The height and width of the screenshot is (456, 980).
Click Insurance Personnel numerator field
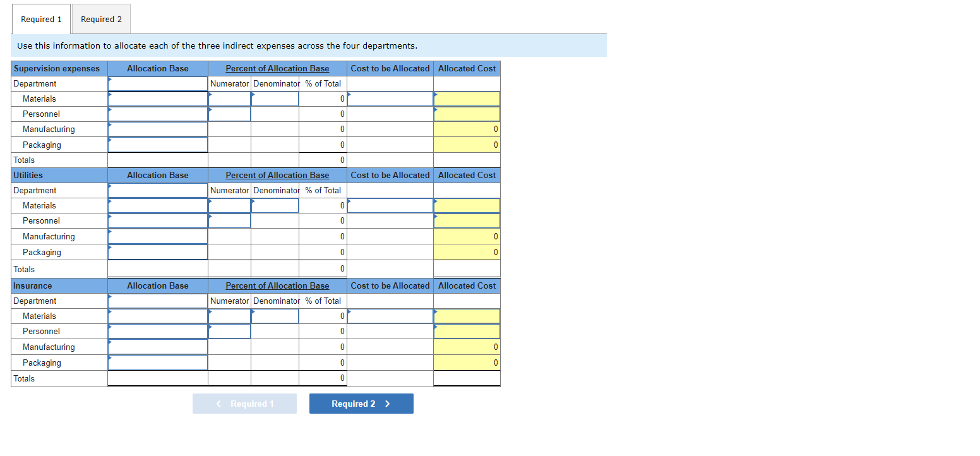[x=229, y=331]
